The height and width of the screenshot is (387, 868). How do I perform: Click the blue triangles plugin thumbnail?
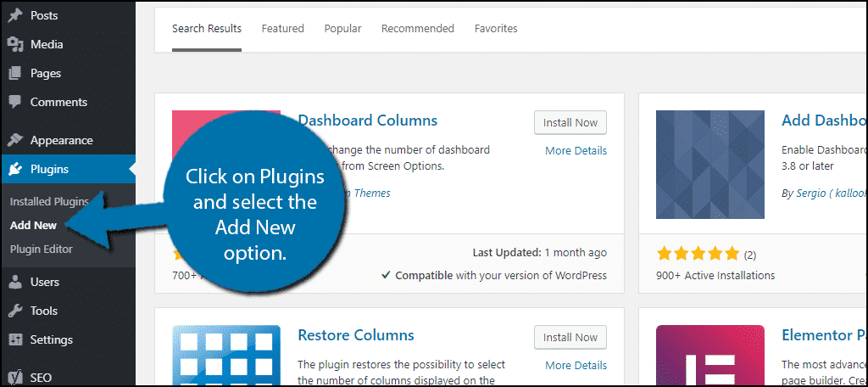(710, 165)
